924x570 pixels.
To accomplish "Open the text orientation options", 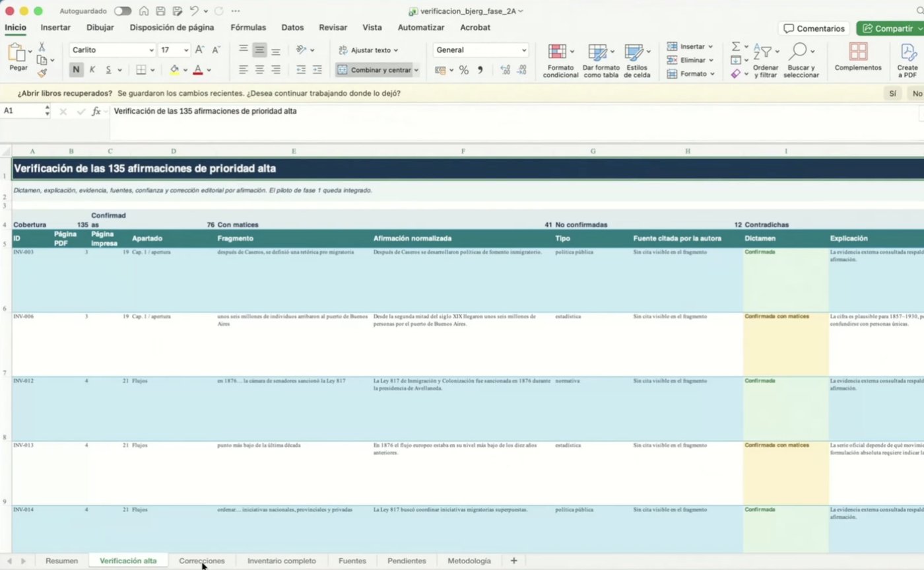I will pos(305,50).
